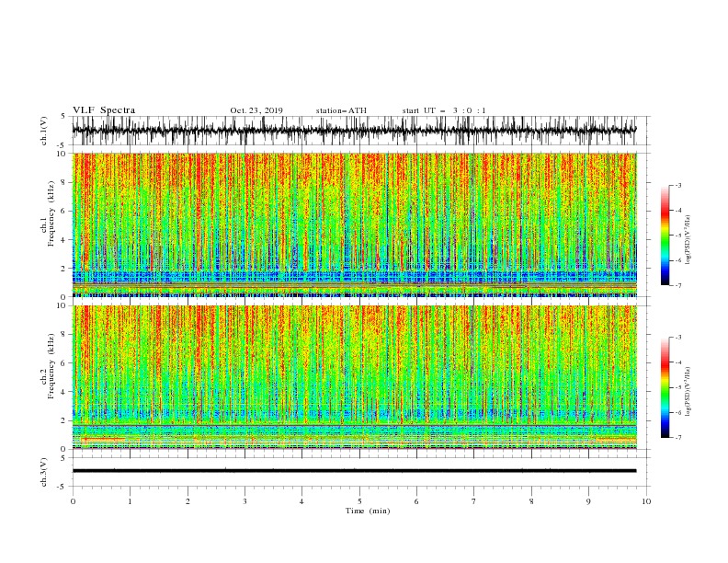Click the '-3' value on upper colorbar
This screenshot has width=728, height=563.
(677, 185)
